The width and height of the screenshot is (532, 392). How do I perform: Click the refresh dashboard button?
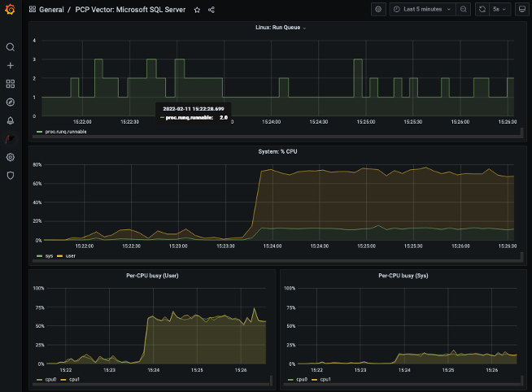pyautogui.click(x=482, y=10)
